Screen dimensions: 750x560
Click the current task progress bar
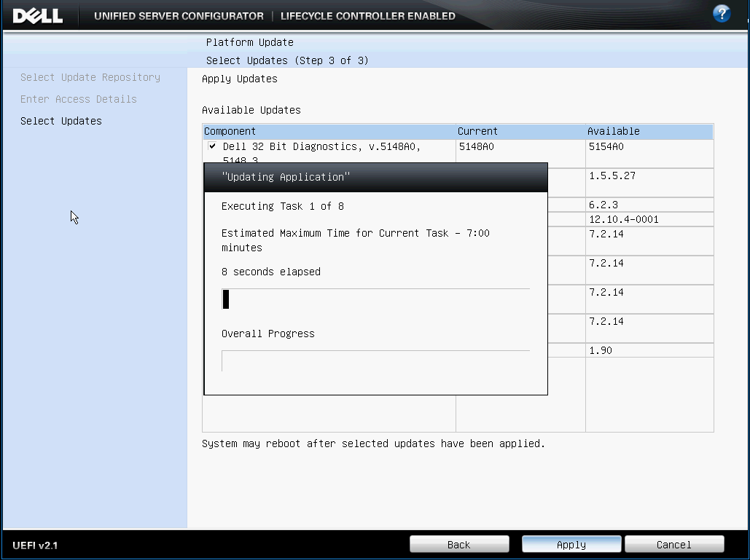(x=376, y=299)
